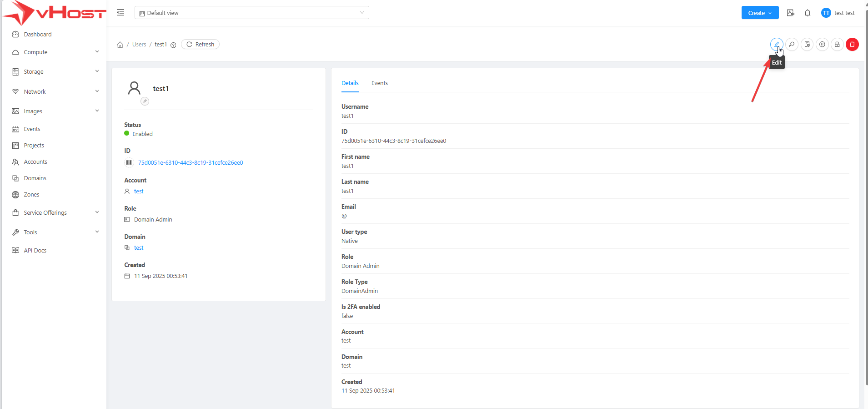The image size is (868, 409).
Task: Click the red trash delete button
Action: [x=852, y=45]
